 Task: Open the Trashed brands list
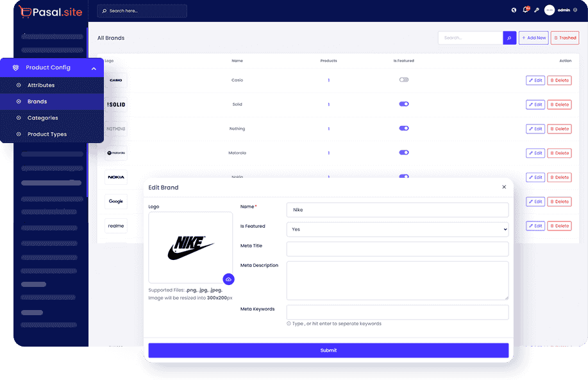click(565, 38)
